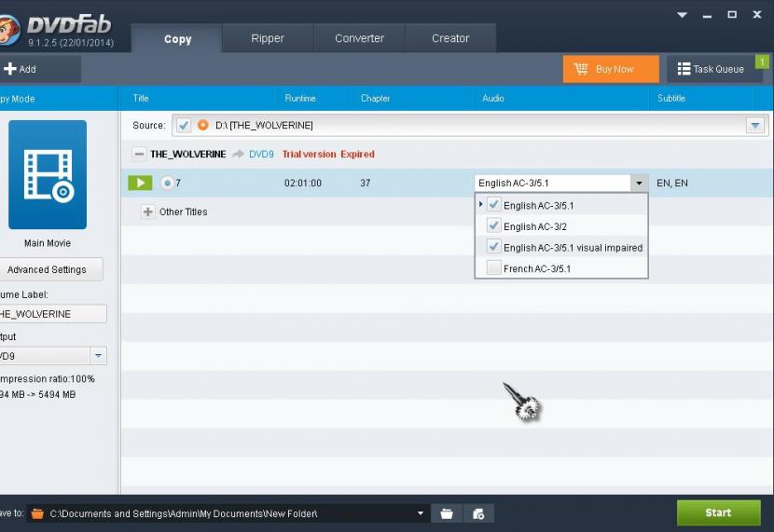Open the window options down-arrow menu
774x532 pixels.
(683, 15)
